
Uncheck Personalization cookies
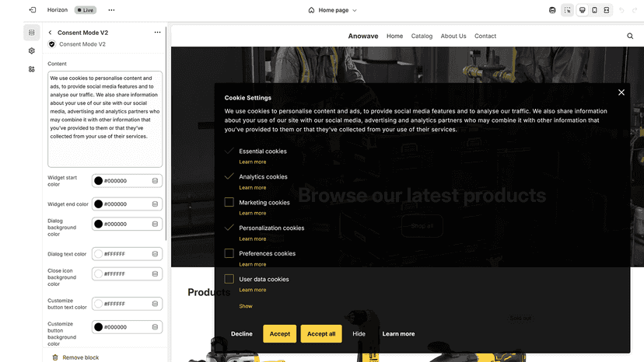click(229, 228)
